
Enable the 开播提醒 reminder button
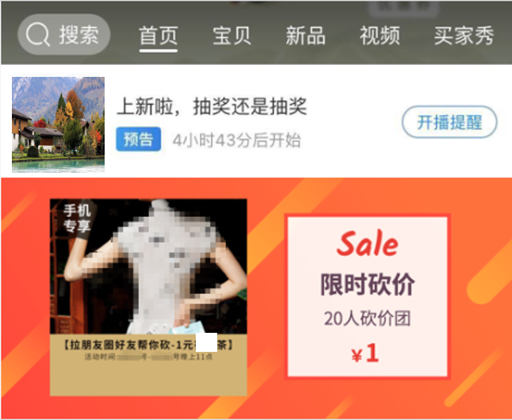[x=449, y=122]
